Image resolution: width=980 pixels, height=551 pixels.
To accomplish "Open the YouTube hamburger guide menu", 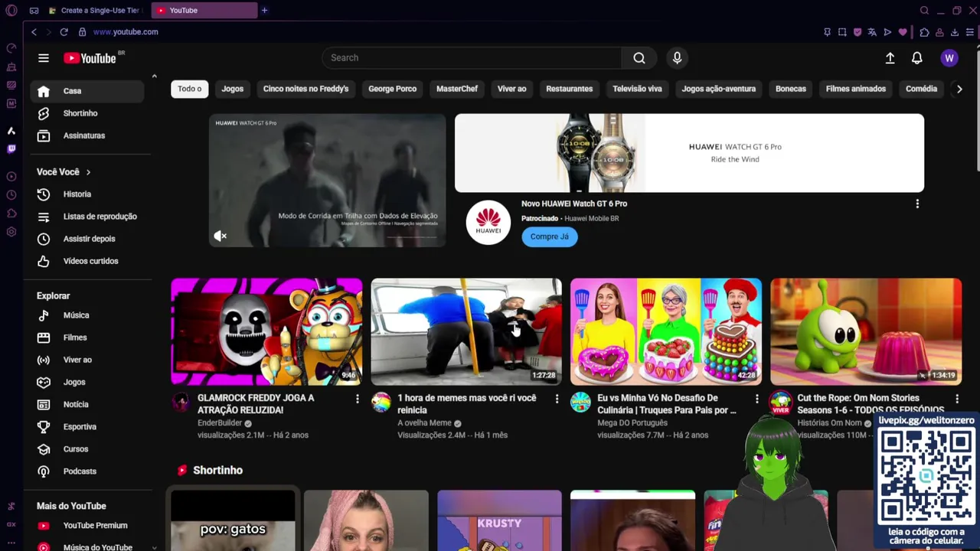I will [44, 58].
